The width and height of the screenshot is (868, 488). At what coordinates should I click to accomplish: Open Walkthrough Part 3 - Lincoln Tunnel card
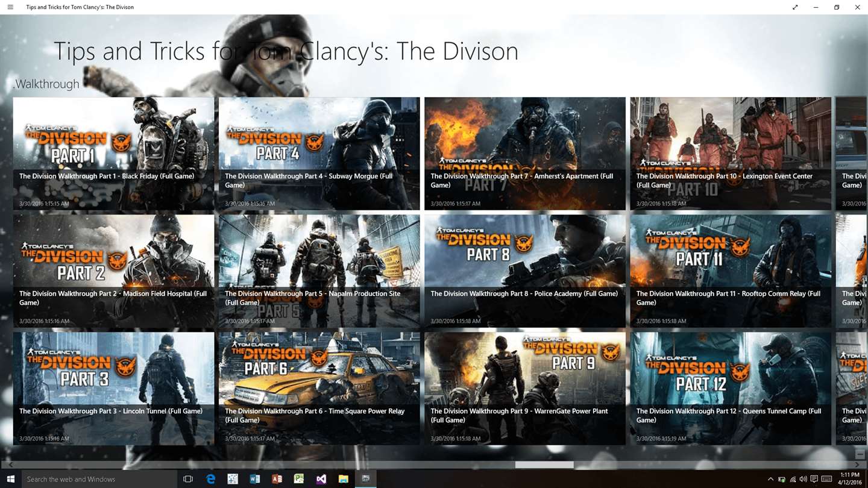(x=113, y=389)
